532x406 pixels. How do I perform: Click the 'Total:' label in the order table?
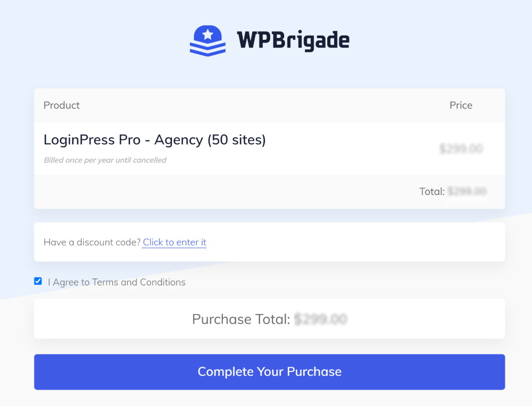(x=431, y=191)
